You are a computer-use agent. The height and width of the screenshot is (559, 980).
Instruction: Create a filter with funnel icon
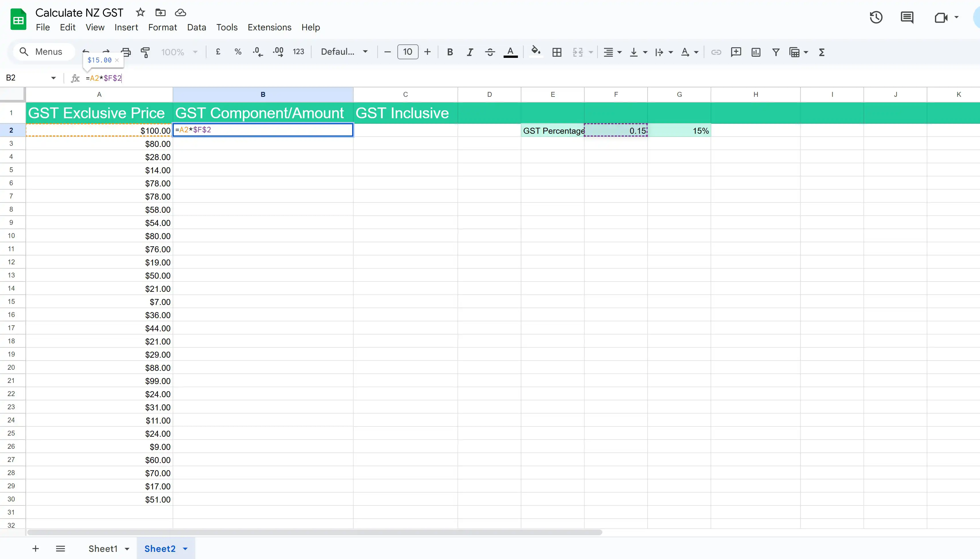776,52
